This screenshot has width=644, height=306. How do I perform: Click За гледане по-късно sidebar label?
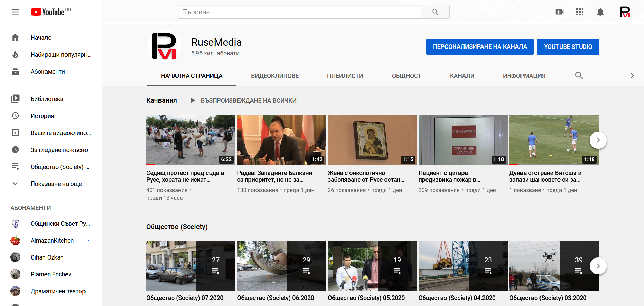pyautogui.click(x=59, y=150)
